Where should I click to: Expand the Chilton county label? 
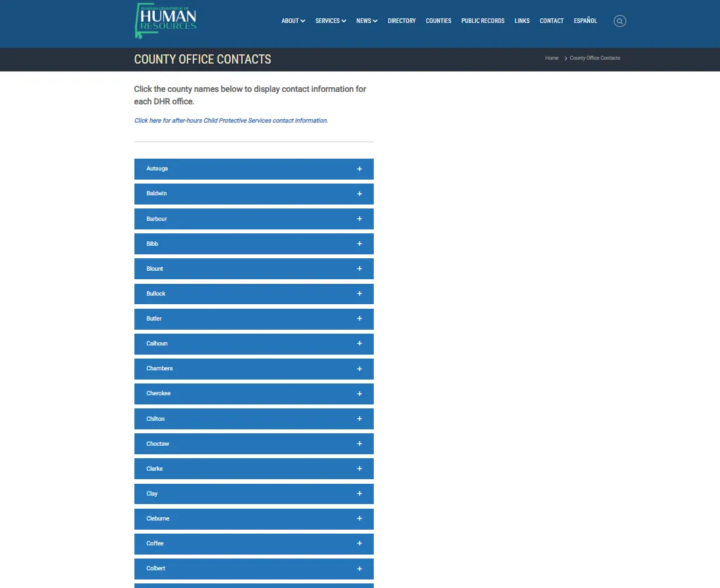click(x=155, y=419)
